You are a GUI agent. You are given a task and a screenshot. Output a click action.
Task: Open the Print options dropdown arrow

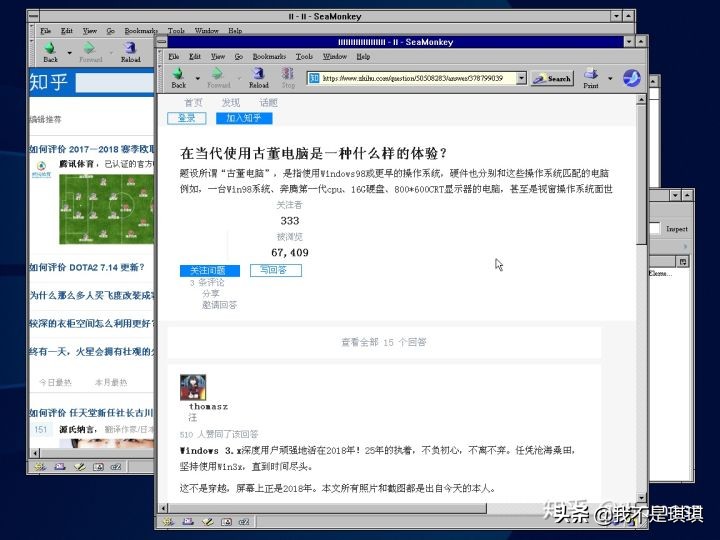610,79
